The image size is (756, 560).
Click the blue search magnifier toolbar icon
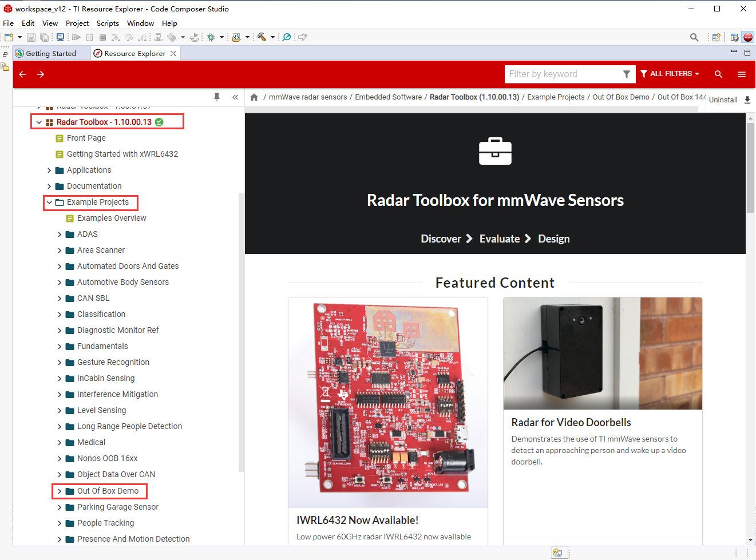coord(287,37)
